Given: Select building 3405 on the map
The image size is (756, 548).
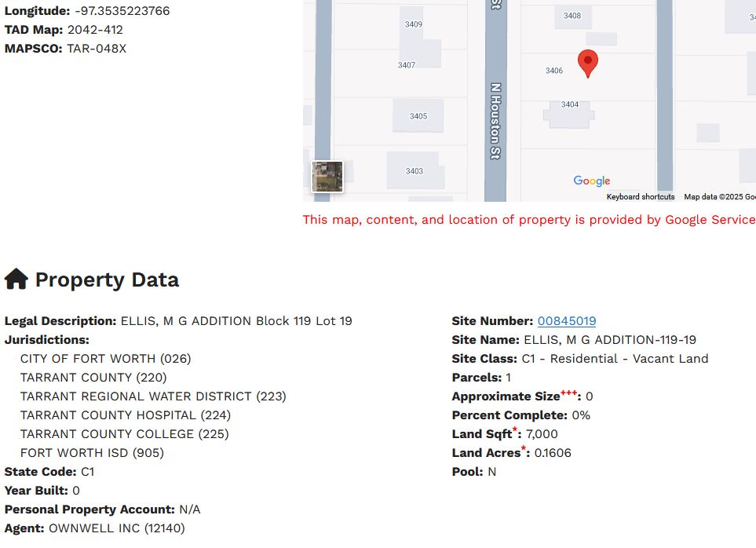Looking at the screenshot, I should [x=418, y=116].
